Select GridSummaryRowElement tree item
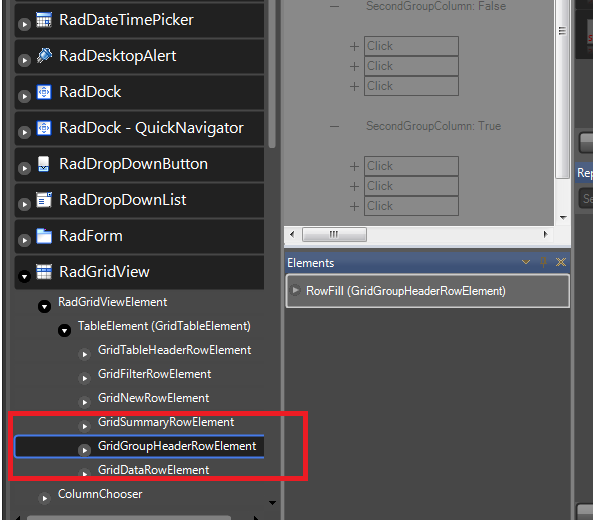The width and height of the screenshot is (593, 520). (x=166, y=422)
